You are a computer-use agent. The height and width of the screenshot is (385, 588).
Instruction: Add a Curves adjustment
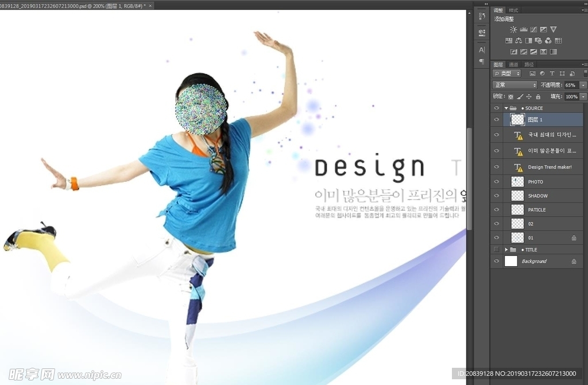click(x=533, y=29)
